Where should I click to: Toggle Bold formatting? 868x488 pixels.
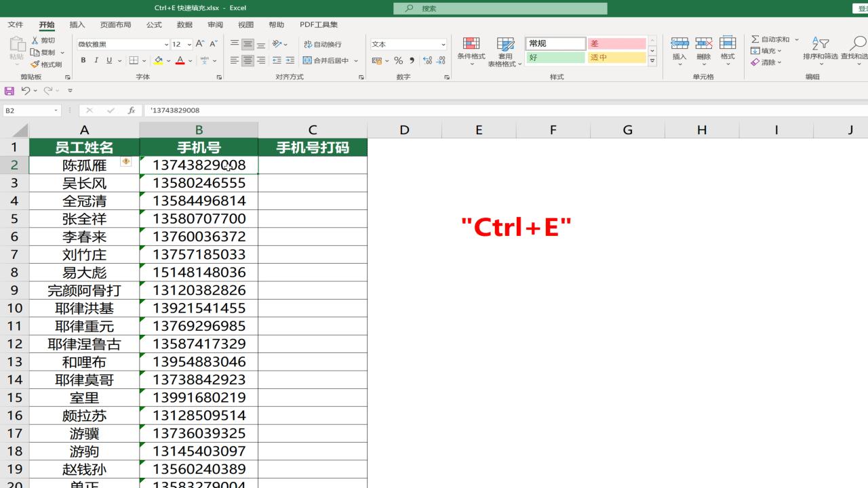pyautogui.click(x=83, y=60)
